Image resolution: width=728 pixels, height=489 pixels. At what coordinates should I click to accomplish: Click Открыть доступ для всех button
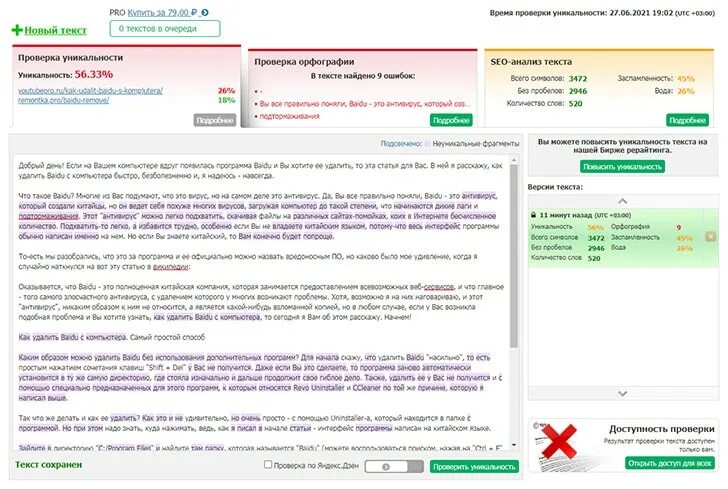pos(670,463)
